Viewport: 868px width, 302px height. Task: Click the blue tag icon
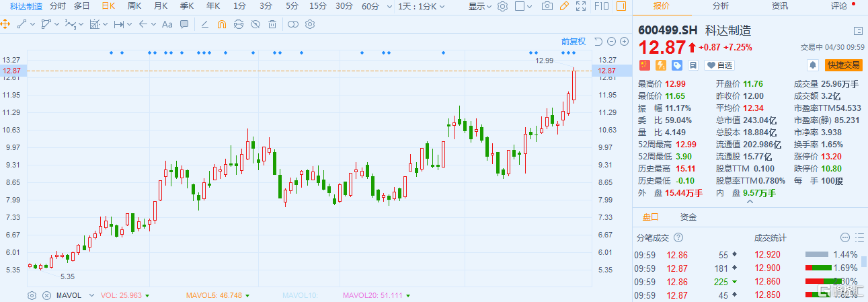[x=677, y=65]
